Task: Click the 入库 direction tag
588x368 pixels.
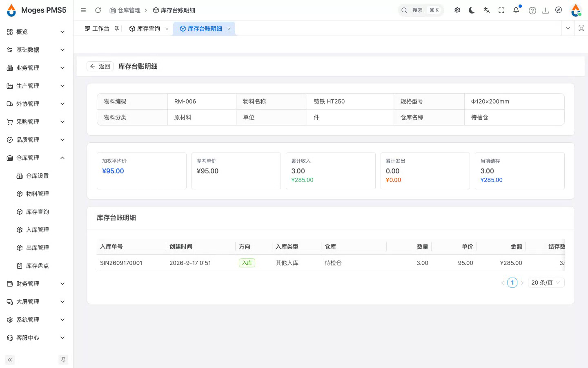Action: pos(247,263)
